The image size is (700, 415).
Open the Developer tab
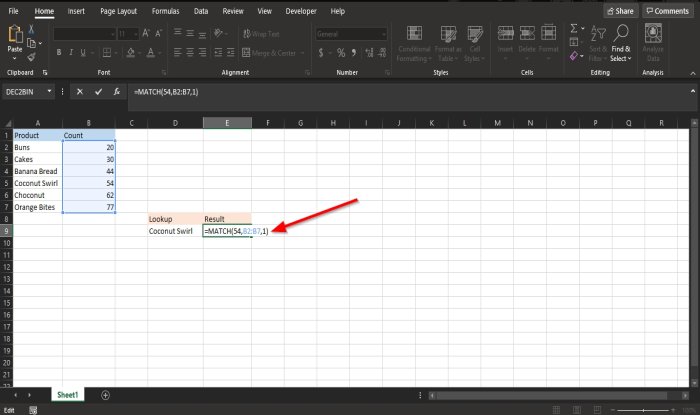[x=301, y=11]
